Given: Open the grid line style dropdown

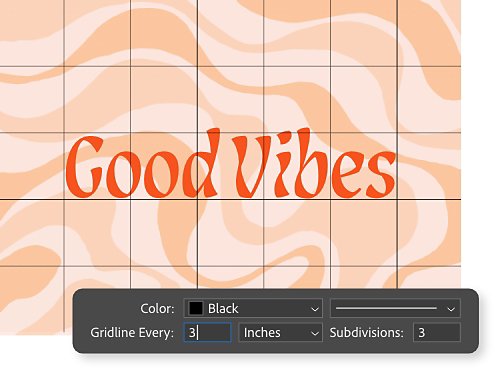Looking at the screenshot, I should (396, 308).
